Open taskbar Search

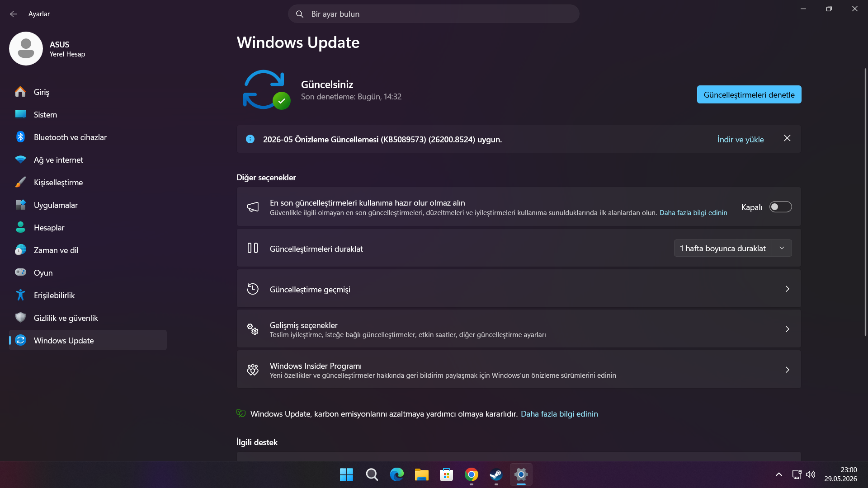pyautogui.click(x=372, y=474)
